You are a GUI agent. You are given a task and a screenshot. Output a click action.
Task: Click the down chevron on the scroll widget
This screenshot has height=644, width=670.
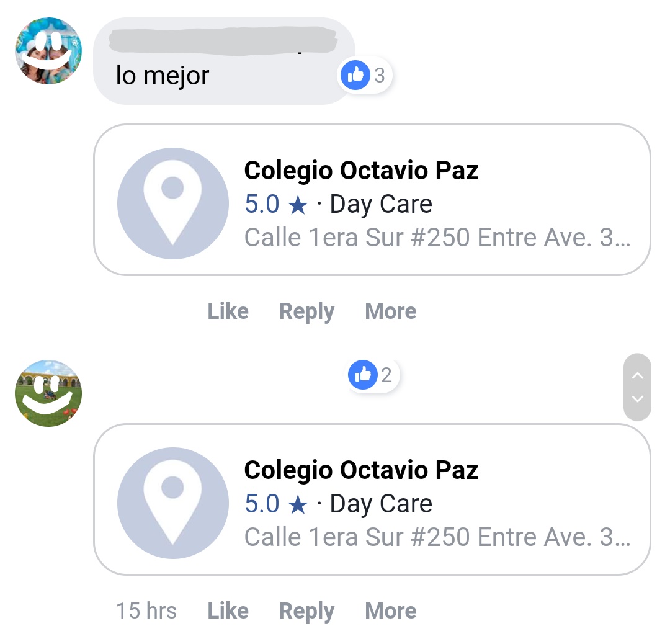tap(638, 399)
